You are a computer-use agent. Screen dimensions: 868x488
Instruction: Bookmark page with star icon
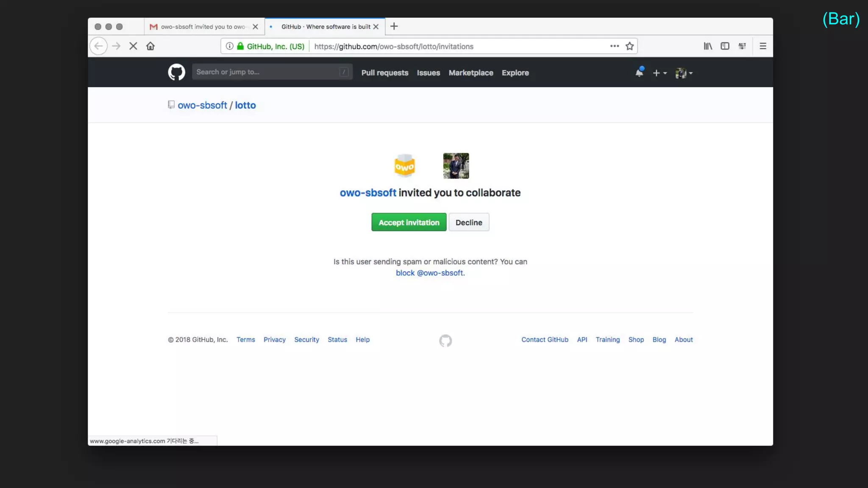629,46
